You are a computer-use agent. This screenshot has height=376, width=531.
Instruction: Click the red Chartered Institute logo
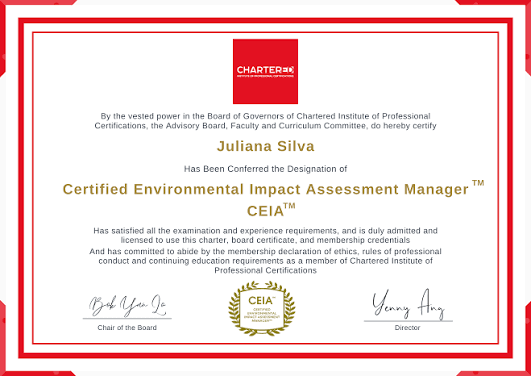click(x=265, y=71)
